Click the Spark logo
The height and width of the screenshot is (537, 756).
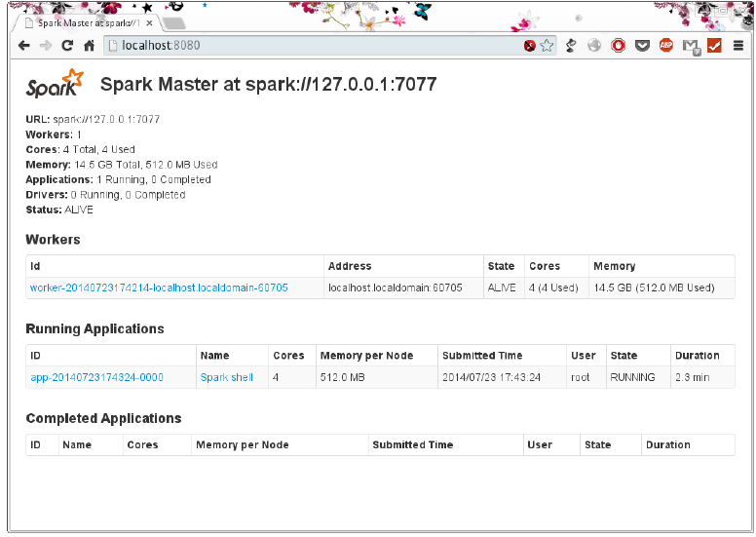(55, 84)
